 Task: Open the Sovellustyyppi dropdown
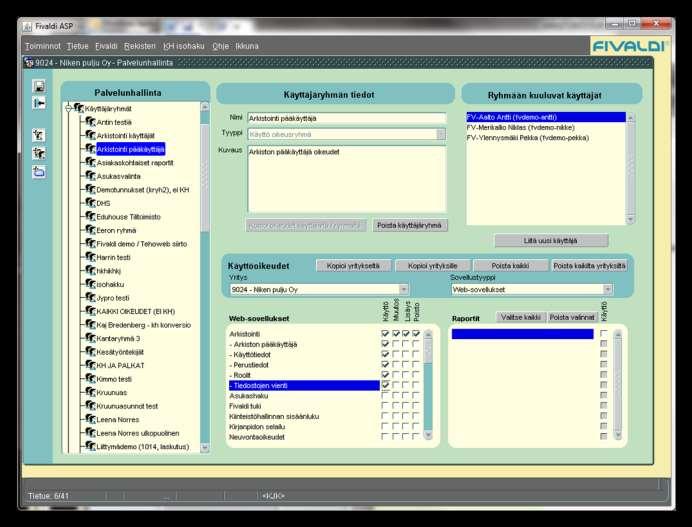(608, 289)
